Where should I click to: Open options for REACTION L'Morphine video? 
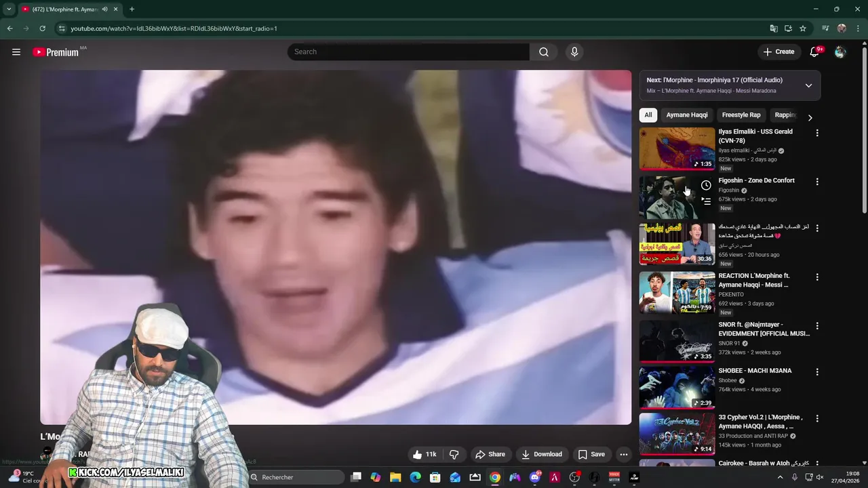pyautogui.click(x=817, y=277)
